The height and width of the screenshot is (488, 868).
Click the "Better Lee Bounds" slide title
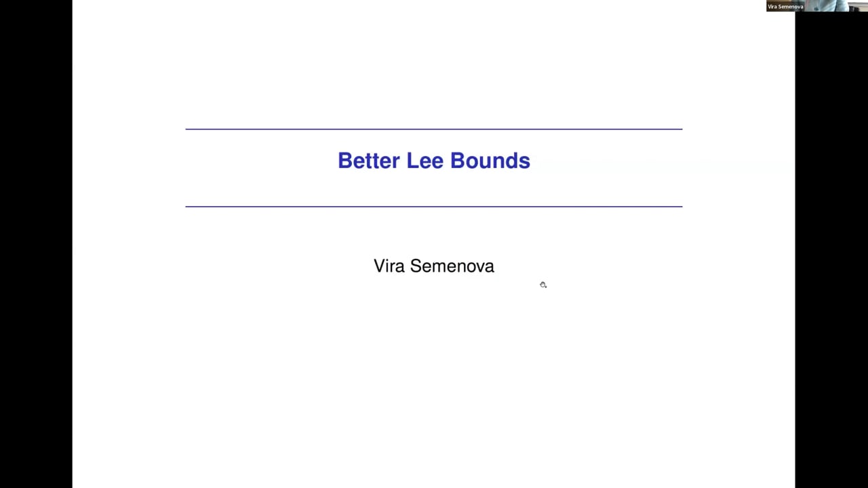tap(433, 161)
